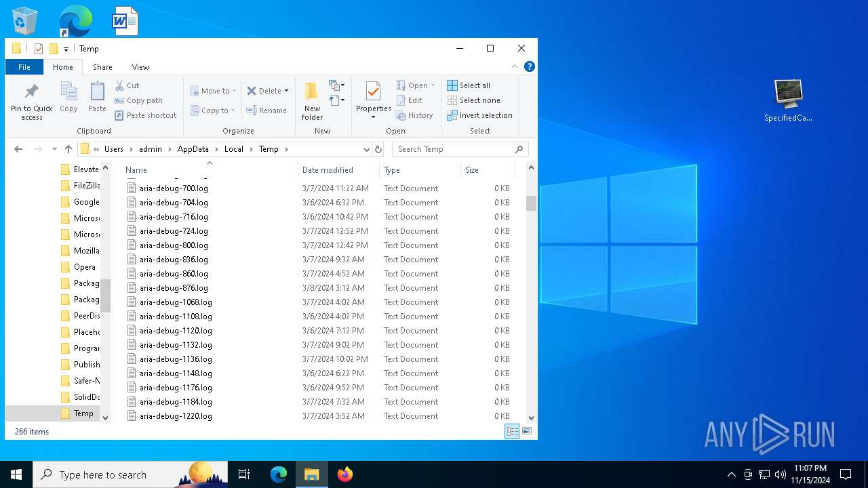Open the Explorer Help question icon
This screenshot has width=868, height=488.
[530, 66]
